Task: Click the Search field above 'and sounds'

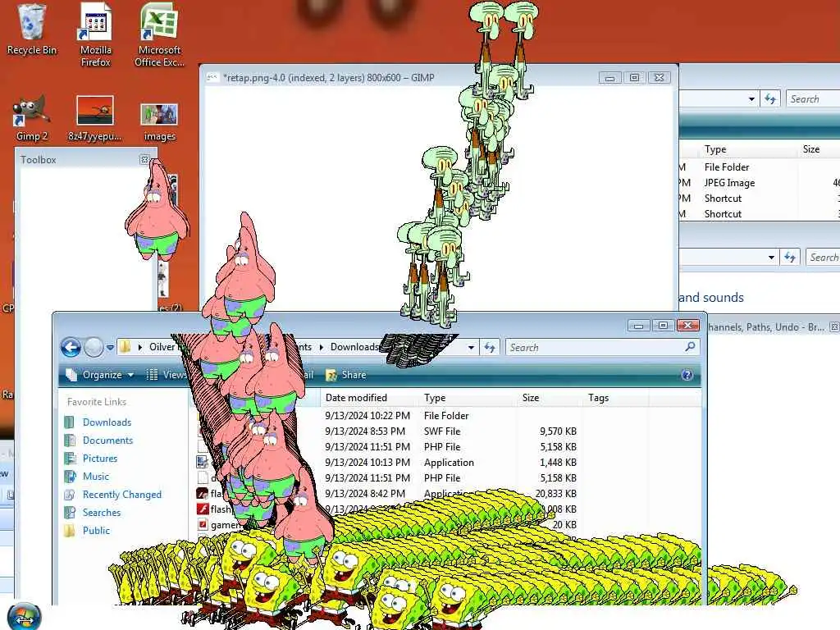Action: pos(824,257)
